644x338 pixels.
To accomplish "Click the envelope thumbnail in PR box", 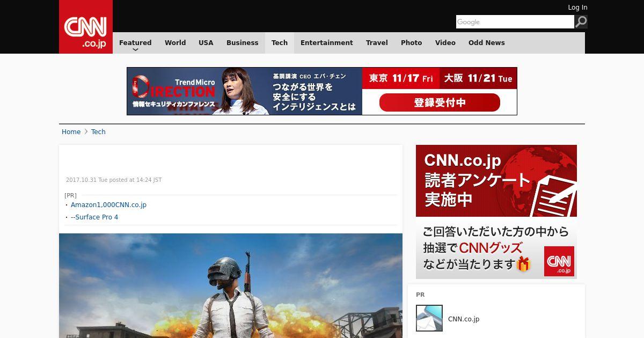I will (x=429, y=318).
